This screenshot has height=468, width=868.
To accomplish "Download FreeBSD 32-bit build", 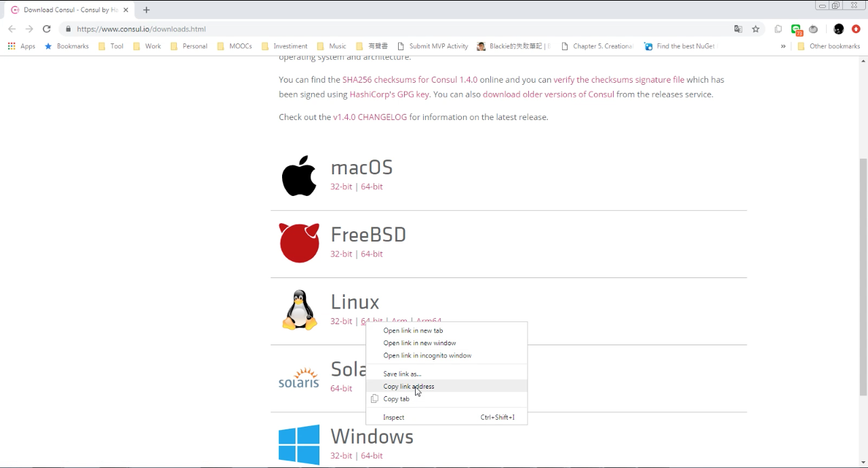I will (x=341, y=254).
